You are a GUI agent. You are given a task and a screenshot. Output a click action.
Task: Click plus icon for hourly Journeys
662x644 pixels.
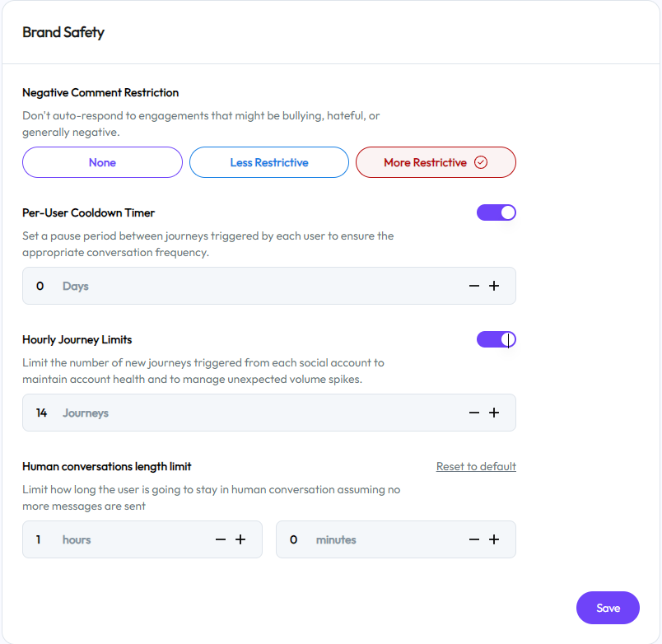[x=494, y=413]
